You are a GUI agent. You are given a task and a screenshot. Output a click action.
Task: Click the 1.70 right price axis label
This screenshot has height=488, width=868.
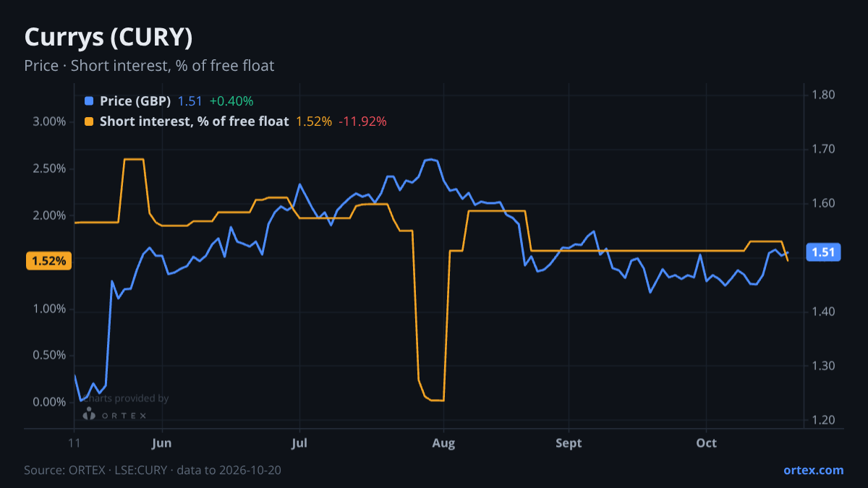(x=824, y=149)
